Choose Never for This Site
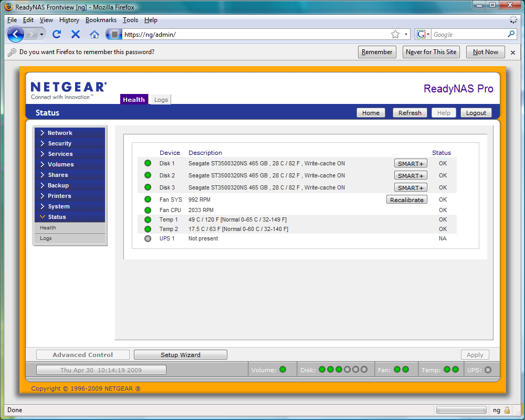Screen dimensions: 525x420 [x=431, y=52]
